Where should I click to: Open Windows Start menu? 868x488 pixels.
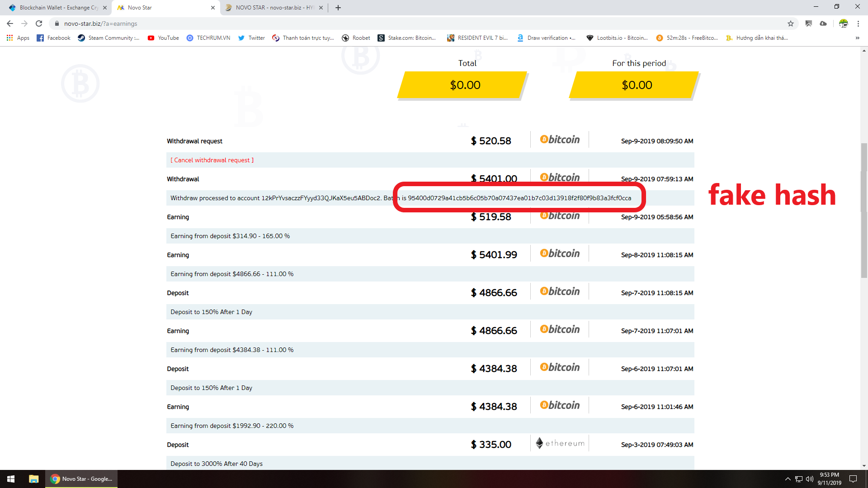pyautogui.click(x=11, y=479)
